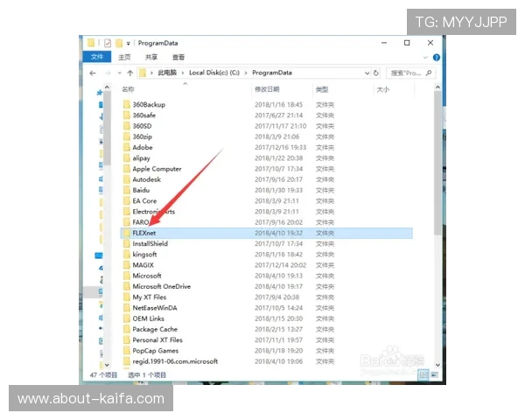Open the Help question mark icon
Image resolution: width=525 pixels, height=420 pixels.
pyautogui.click(x=437, y=57)
